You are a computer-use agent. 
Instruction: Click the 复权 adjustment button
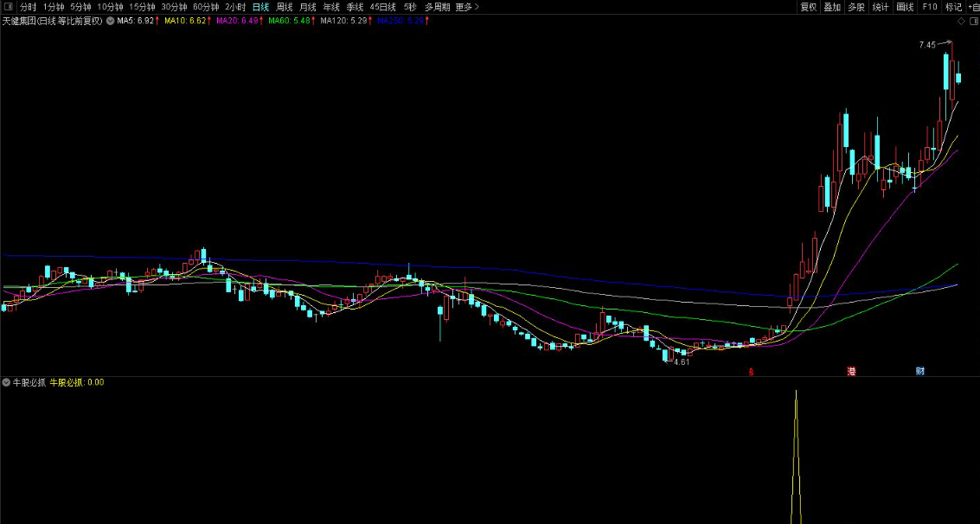(809, 7)
